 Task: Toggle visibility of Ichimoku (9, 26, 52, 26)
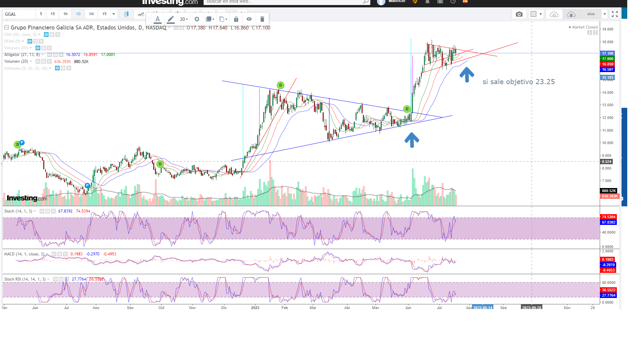tap(57, 68)
